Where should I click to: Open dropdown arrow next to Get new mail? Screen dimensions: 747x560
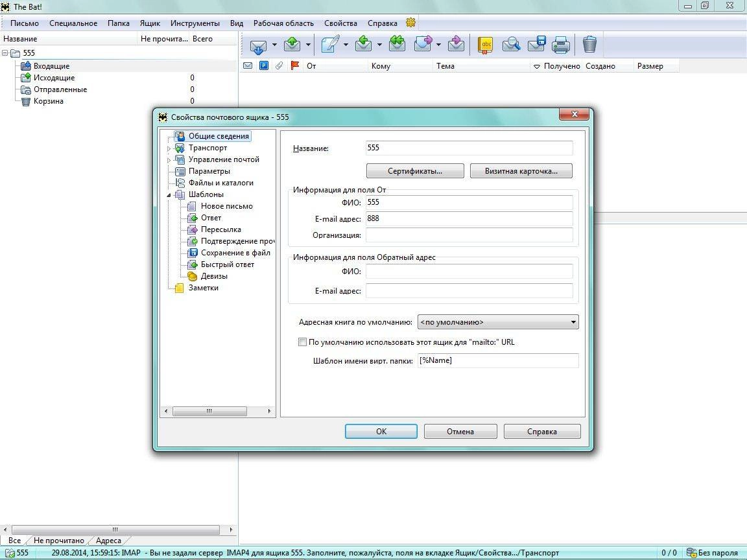[274, 45]
